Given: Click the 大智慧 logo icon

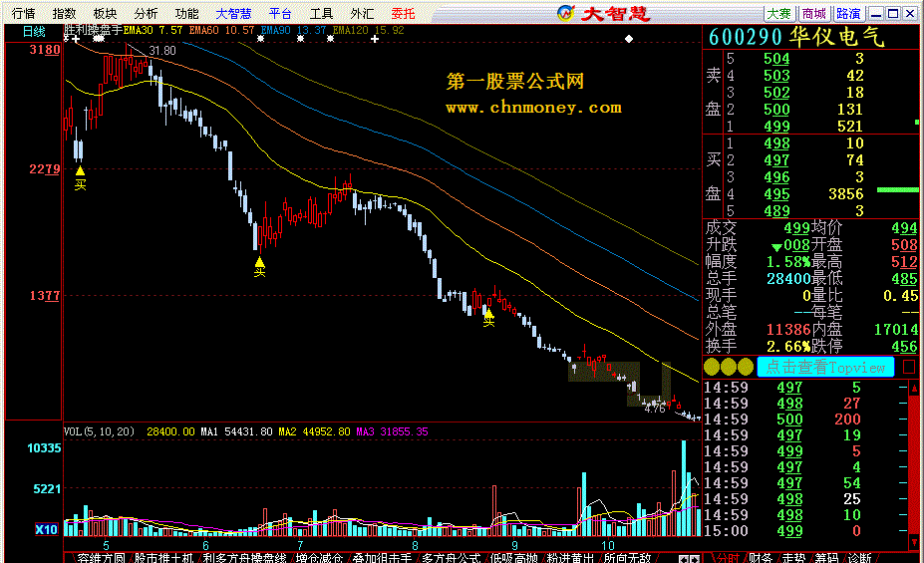Looking at the screenshot, I should pos(565,13).
